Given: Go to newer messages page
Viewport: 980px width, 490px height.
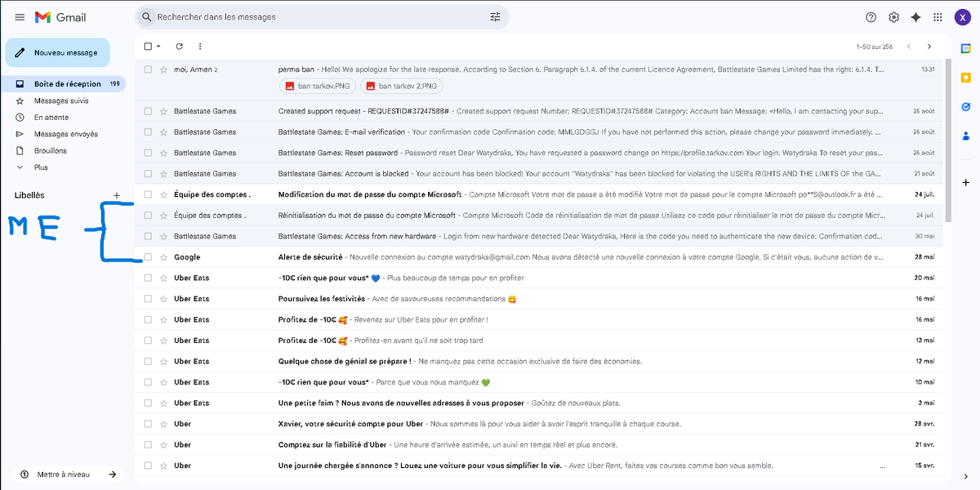Looking at the screenshot, I should click(x=906, y=47).
